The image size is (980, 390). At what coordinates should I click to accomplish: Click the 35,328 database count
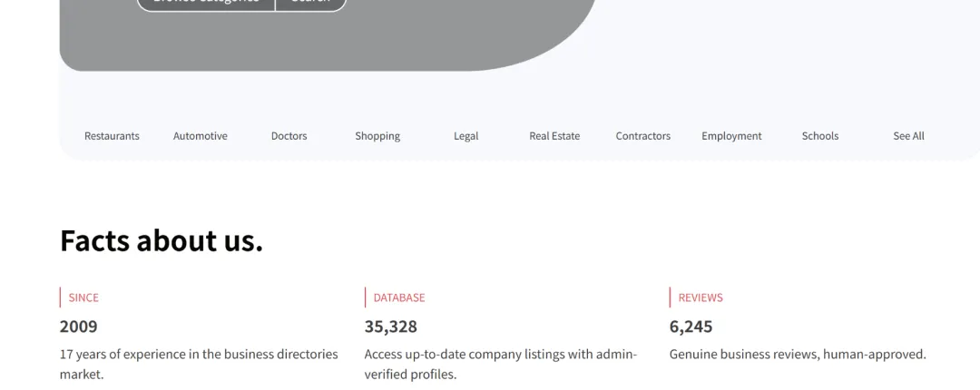click(x=391, y=327)
